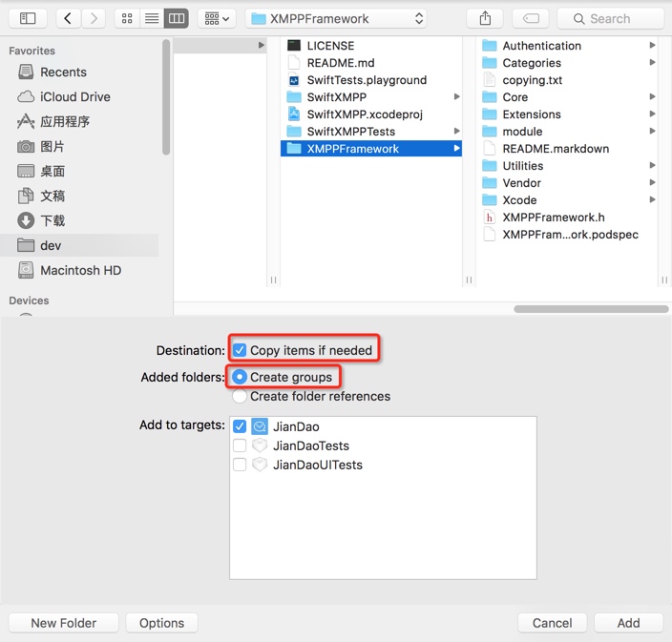Toggle Copy items if needed checkbox
This screenshot has height=642, width=672.
click(x=240, y=350)
